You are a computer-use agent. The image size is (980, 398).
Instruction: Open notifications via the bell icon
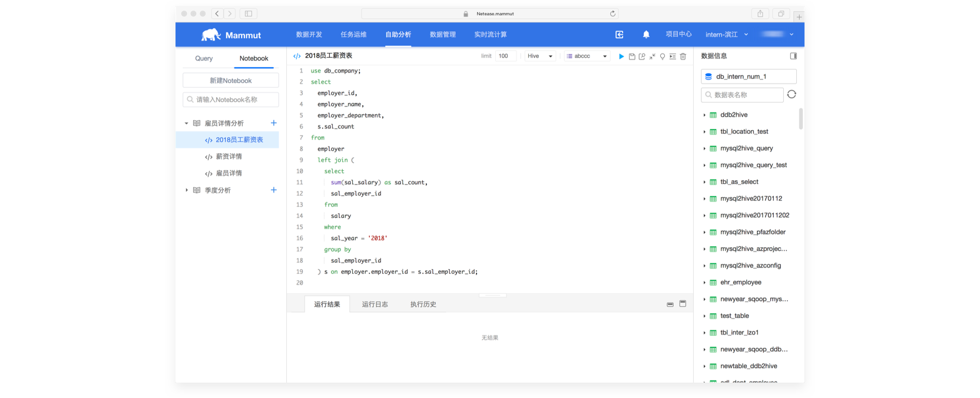click(x=646, y=35)
